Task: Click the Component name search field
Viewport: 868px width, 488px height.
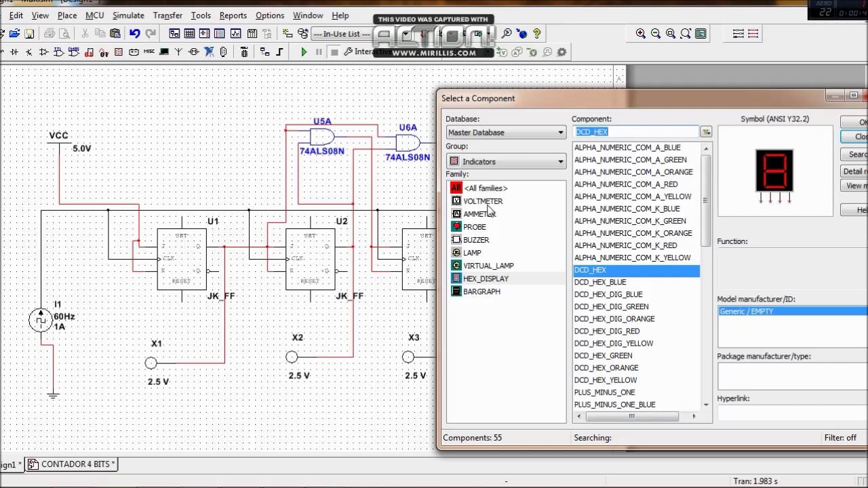Action: tap(636, 131)
